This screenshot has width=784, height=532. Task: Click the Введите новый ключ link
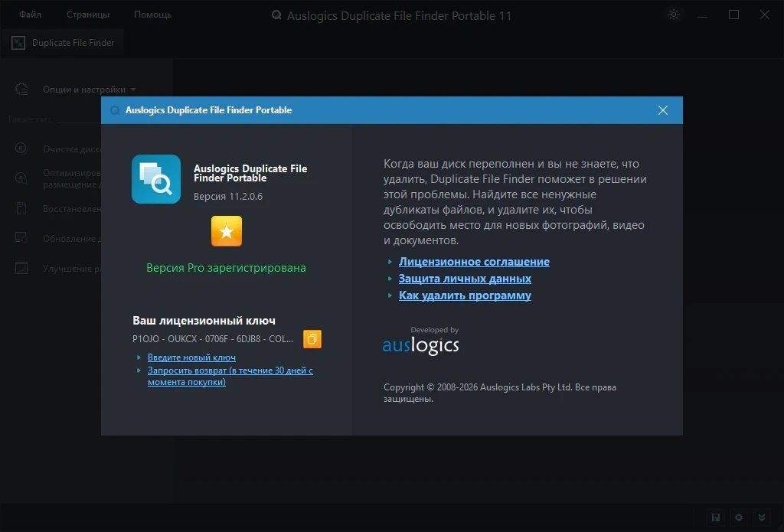coord(191,357)
